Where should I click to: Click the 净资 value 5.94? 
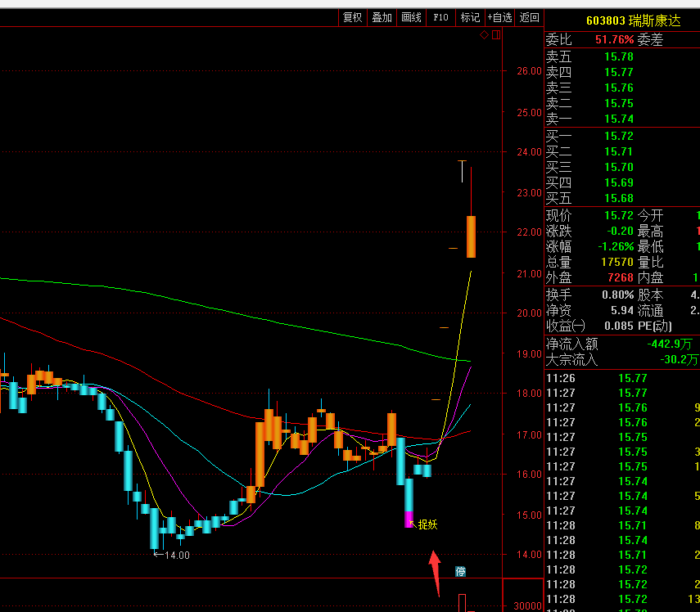(622, 310)
